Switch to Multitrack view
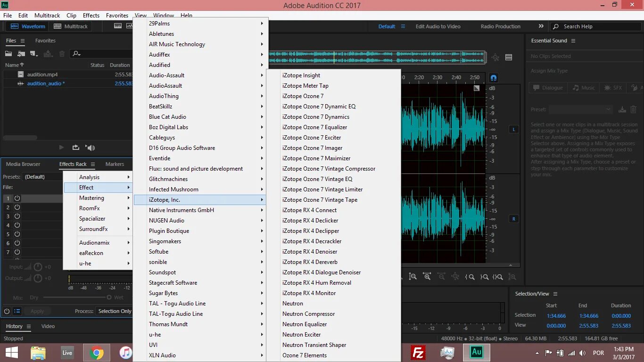The height and width of the screenshot is (362, 644). tap(71, 26)
